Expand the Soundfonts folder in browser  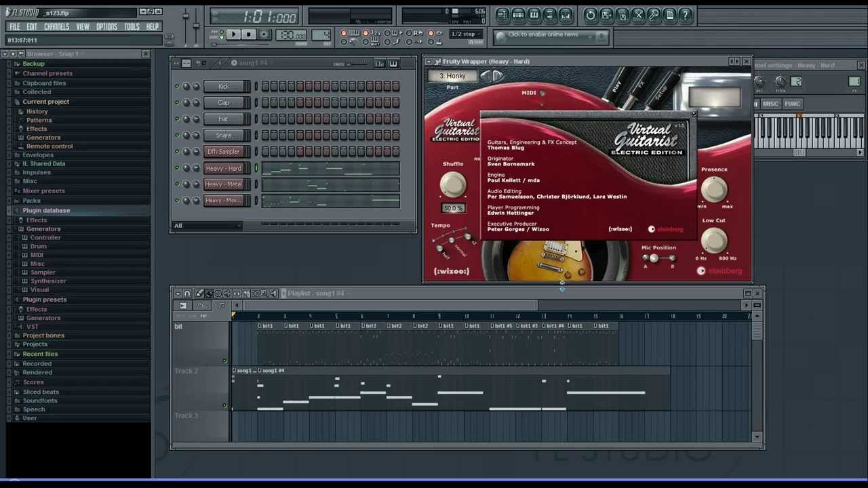pos(39,401)
